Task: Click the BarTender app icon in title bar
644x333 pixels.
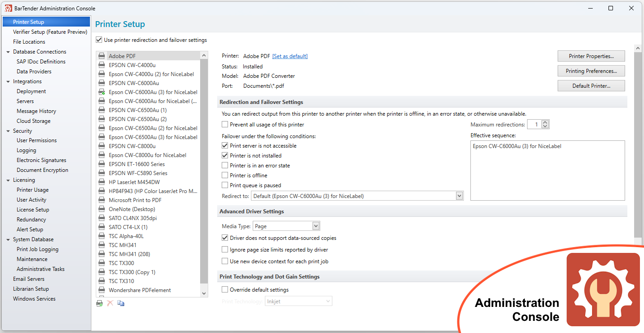Action: point(9,8)
